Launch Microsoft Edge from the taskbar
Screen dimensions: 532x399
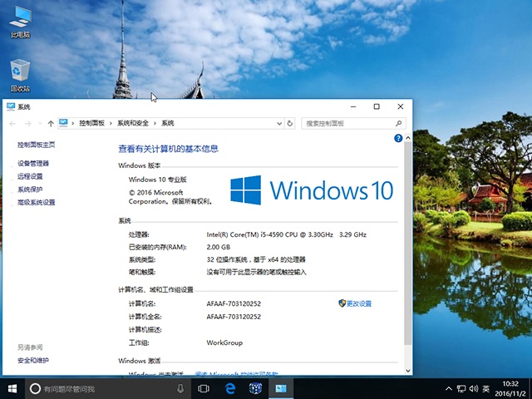coord(230,389)
